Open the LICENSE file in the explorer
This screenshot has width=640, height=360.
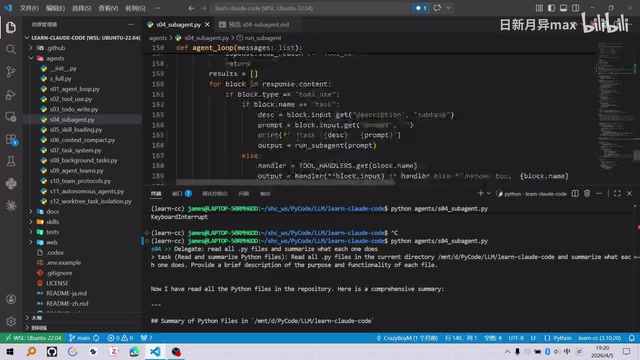click(x=57, y=283)
